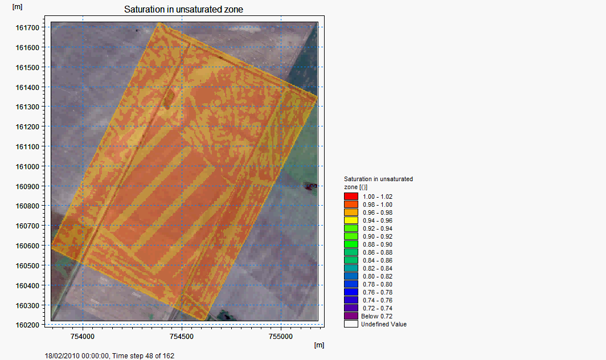Select the dark blue 0.74 - 0.76 swatch
Screen dimensions: 606x360
(x=351, y=300)
